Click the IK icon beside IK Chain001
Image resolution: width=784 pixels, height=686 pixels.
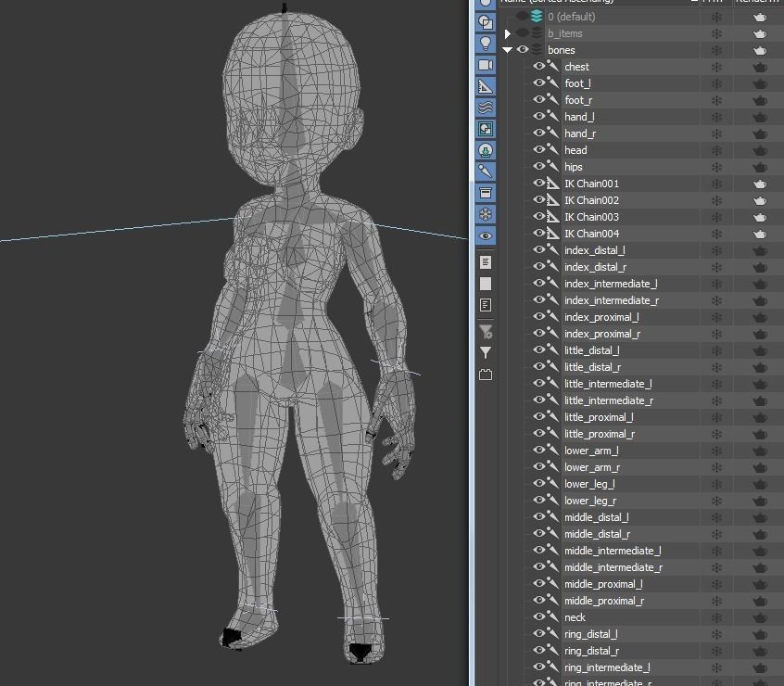552,183
